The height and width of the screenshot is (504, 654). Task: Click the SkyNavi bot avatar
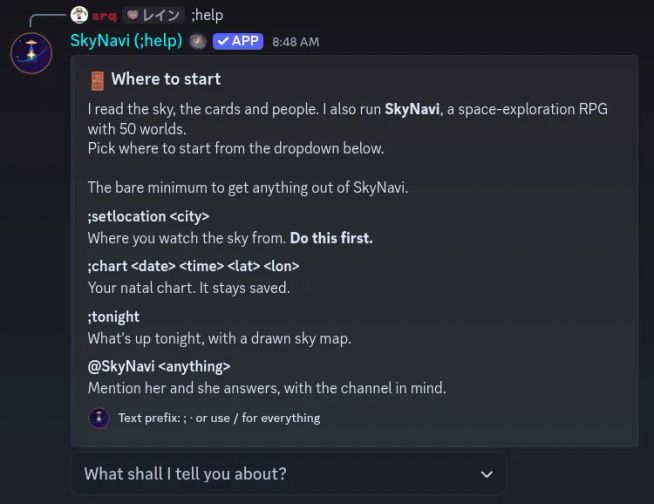point(31,53)
